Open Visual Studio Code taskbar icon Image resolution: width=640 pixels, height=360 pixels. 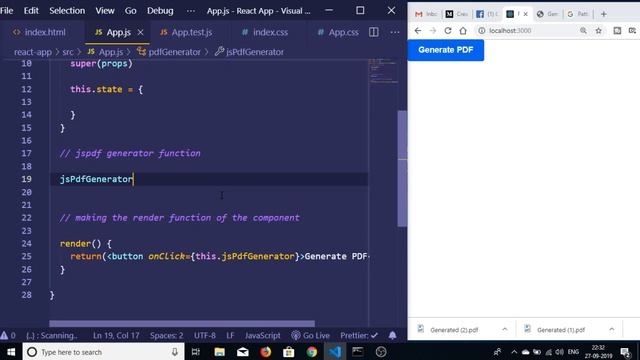[335, 352]
